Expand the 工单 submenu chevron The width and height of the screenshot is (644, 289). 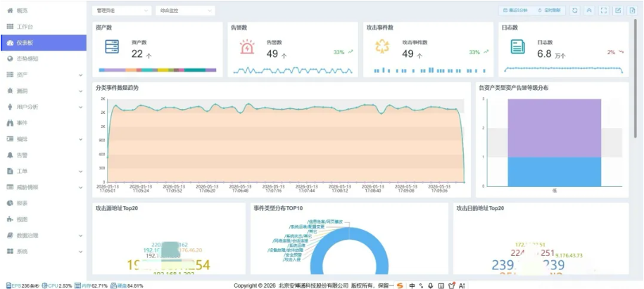point(80,172)
